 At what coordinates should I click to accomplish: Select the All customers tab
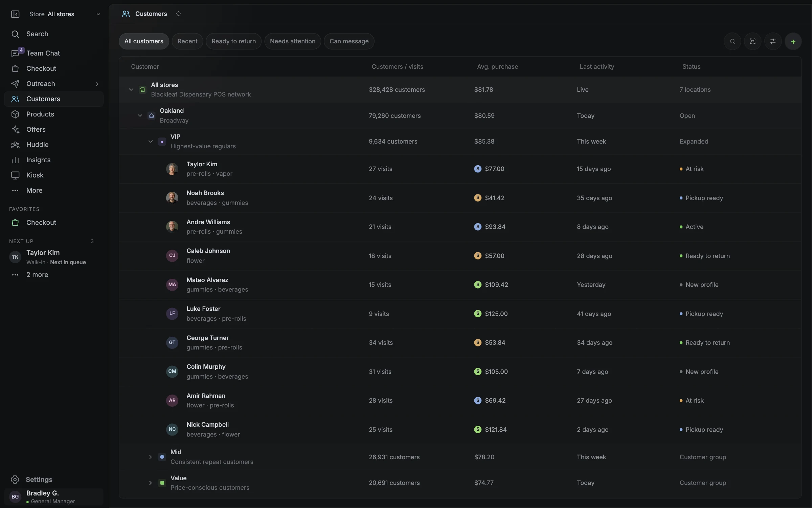point(144,41)
